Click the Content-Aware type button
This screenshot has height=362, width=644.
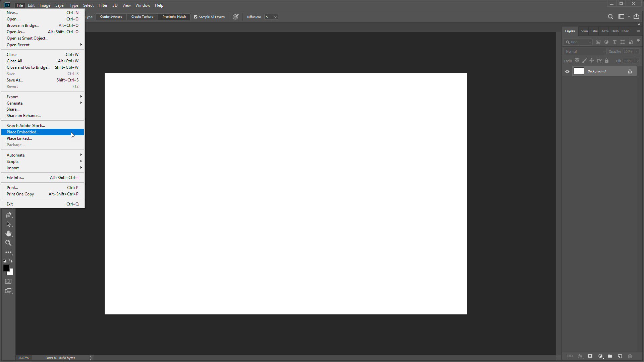coord(111,17)
